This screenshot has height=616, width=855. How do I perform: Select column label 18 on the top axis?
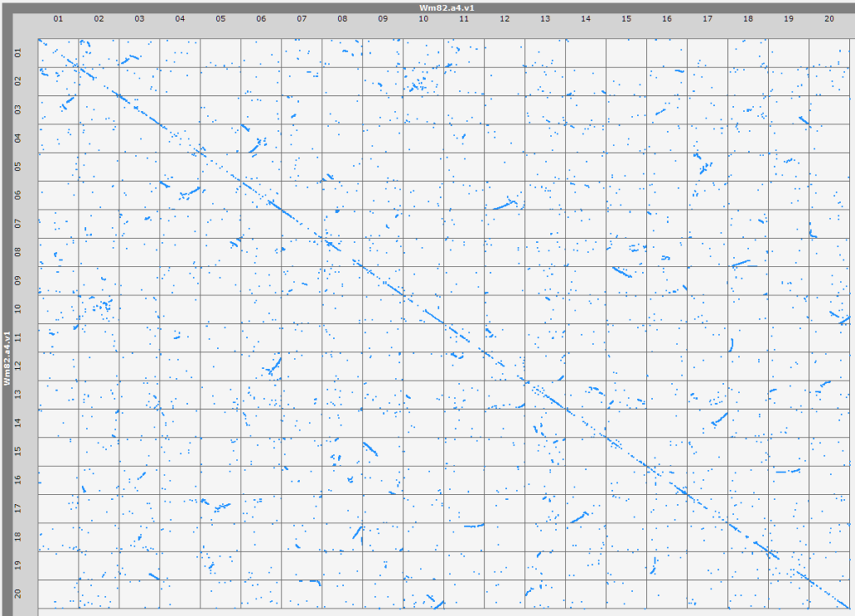tap(748, 18)
